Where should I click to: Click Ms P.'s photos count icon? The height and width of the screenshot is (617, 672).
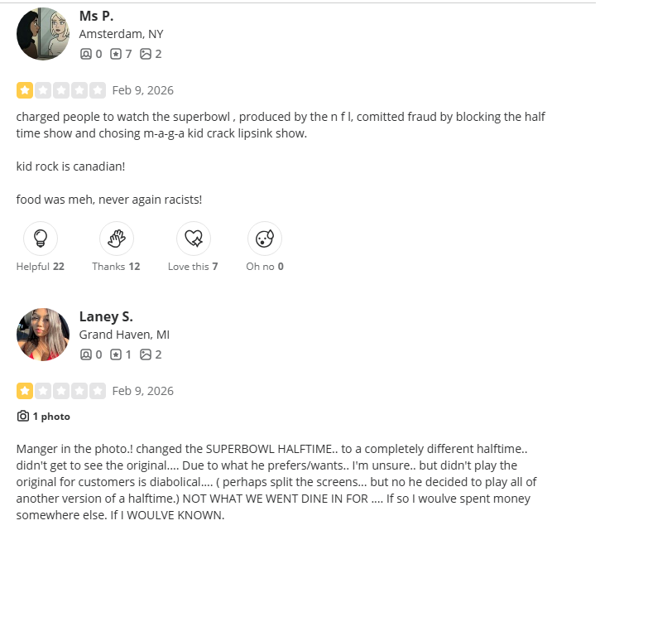click(146, 54)
